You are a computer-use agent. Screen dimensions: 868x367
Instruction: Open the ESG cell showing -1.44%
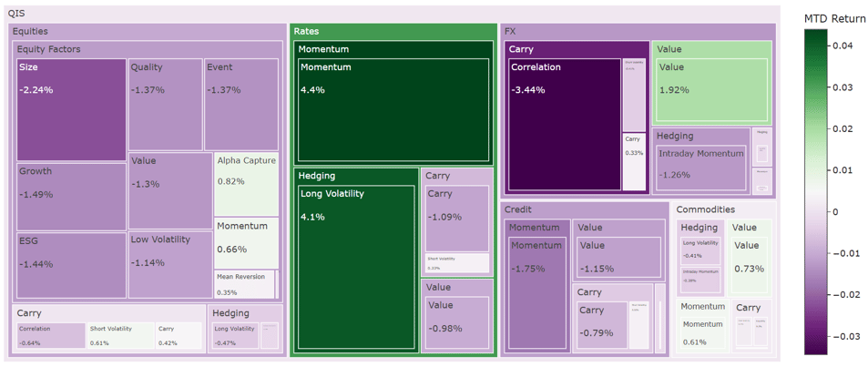tap(71, 266)
